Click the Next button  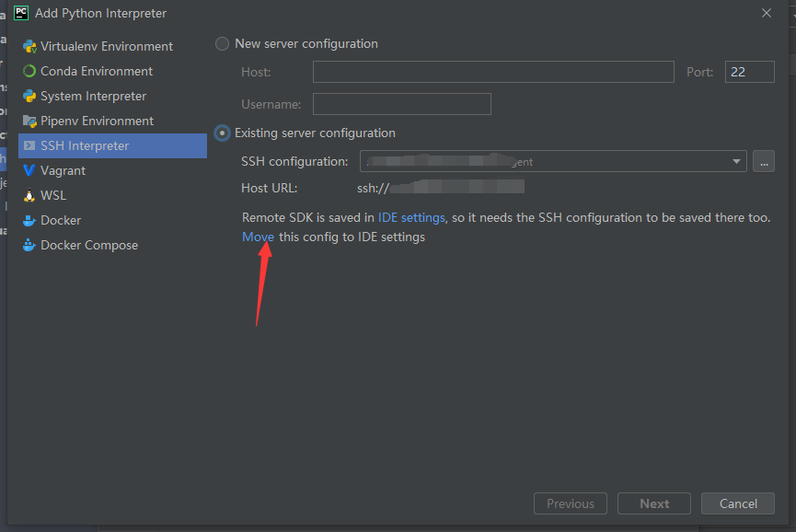coord(654,503)
